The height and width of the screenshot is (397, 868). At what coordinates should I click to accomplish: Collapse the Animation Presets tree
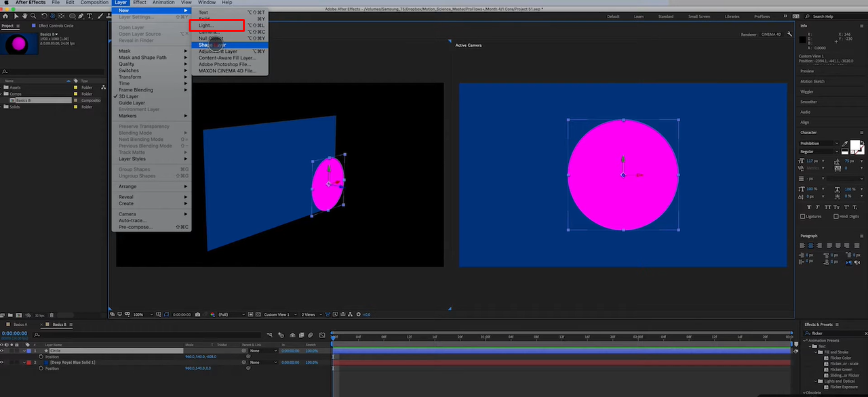[x=805, y=341]
